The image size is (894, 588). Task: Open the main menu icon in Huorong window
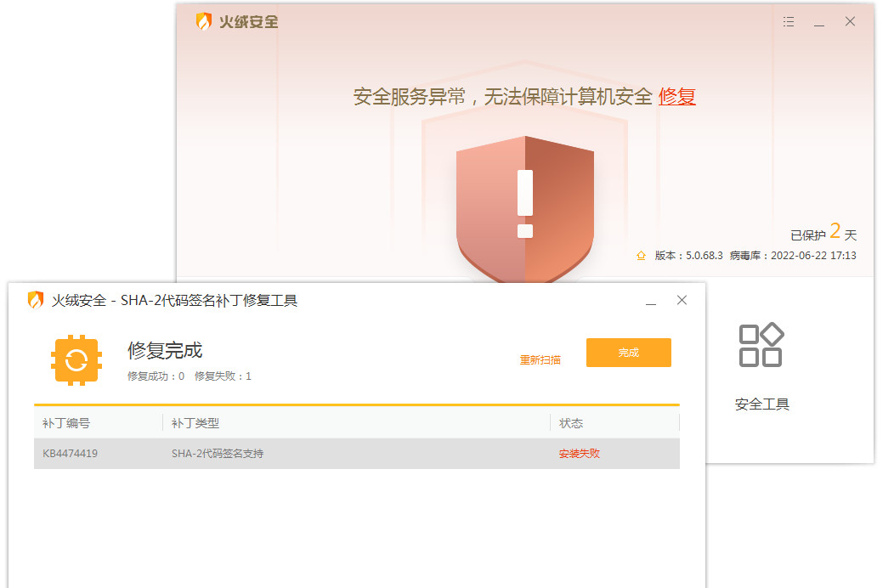pyautogui.click(x=789, y=22)
